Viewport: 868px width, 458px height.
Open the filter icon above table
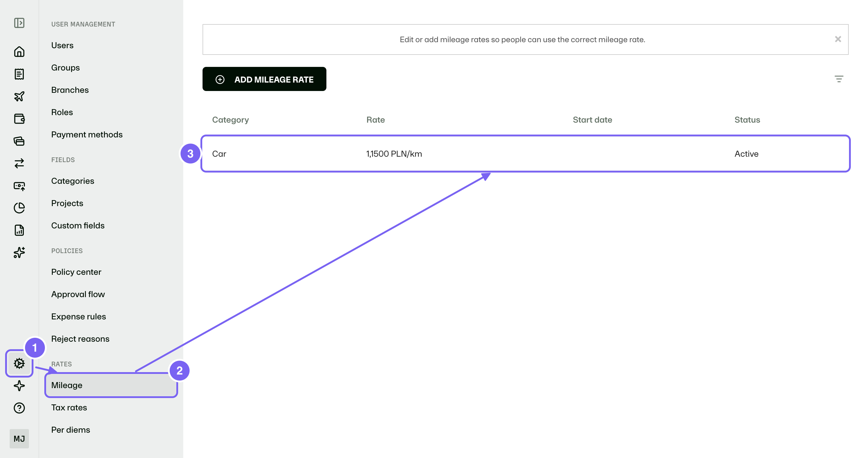839,79
